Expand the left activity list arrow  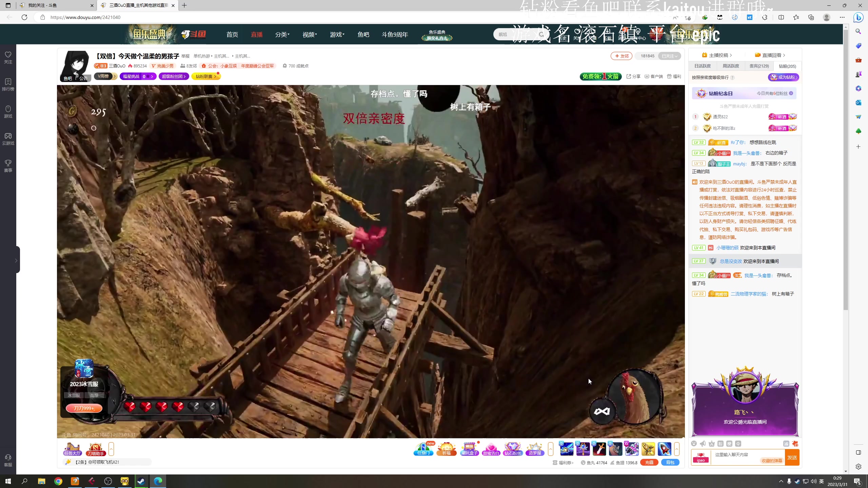tap(111, 449)
